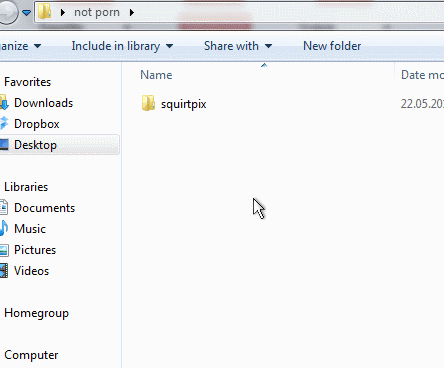Open the squirtpix folder icon
444x368 pixels.
pos(148,103)
